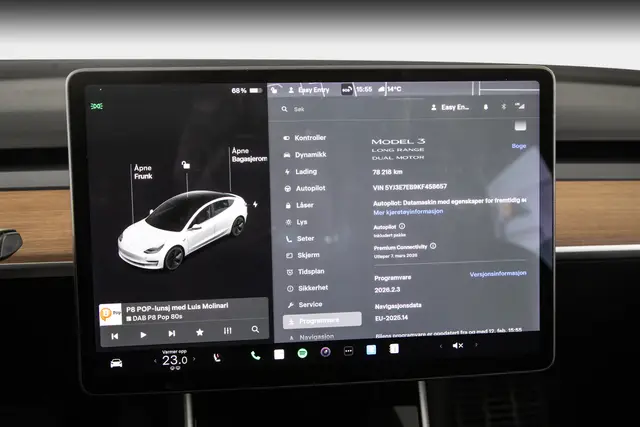Tap software version 2026.2.3

pyautogui.click(x=387, y=290)
